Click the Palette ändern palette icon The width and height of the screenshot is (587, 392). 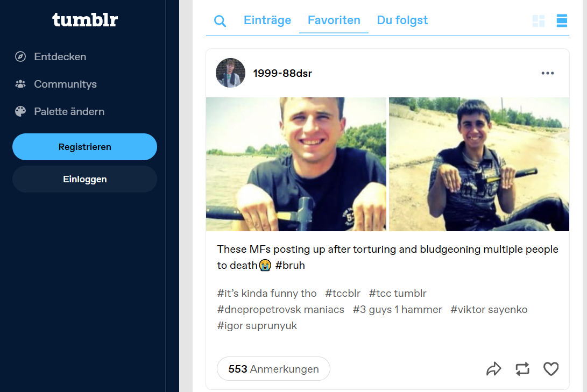tap(20, 111)
